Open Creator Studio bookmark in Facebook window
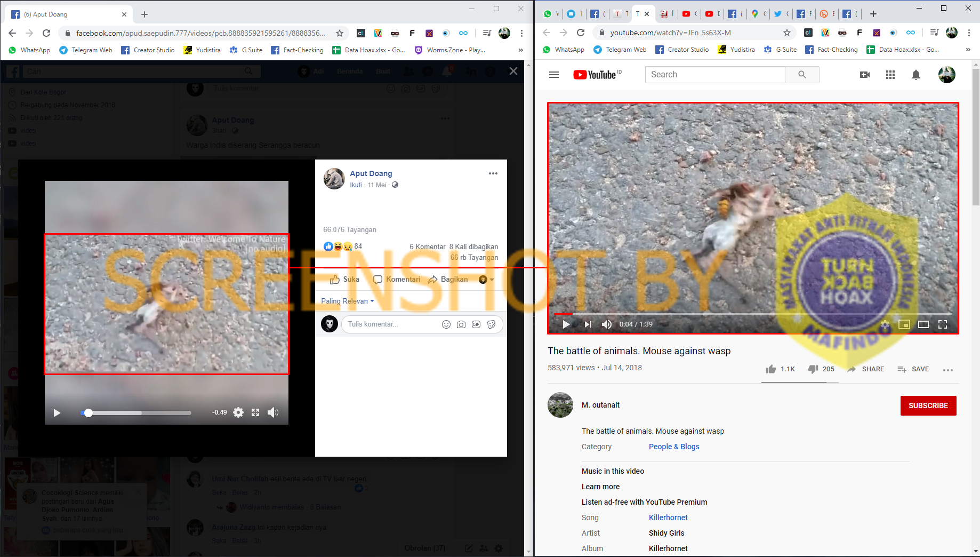 [x=148, y=50]
